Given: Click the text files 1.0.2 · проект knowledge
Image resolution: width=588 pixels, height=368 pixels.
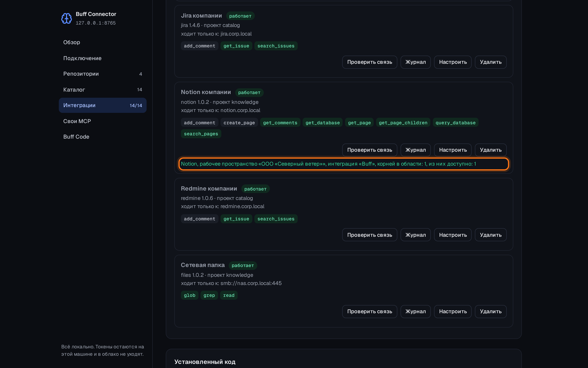Looking at the screenshot, I should coord(217,275).
